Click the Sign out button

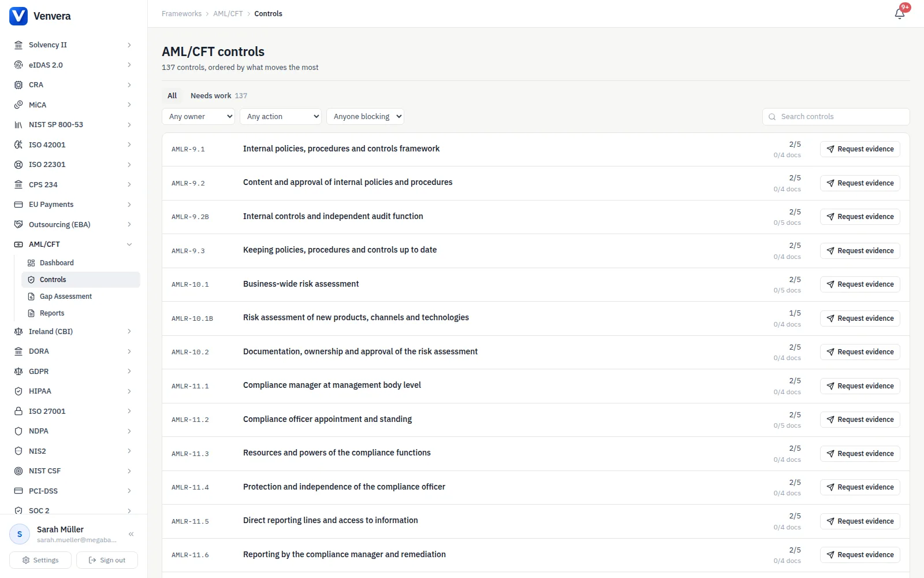(107, 560)
